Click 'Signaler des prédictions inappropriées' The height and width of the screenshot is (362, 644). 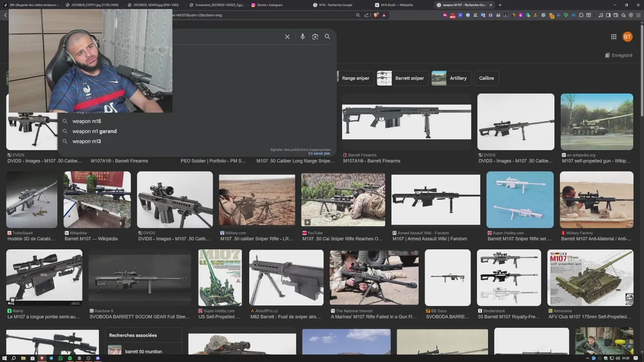pyautogui.click(x=300, y=149)
